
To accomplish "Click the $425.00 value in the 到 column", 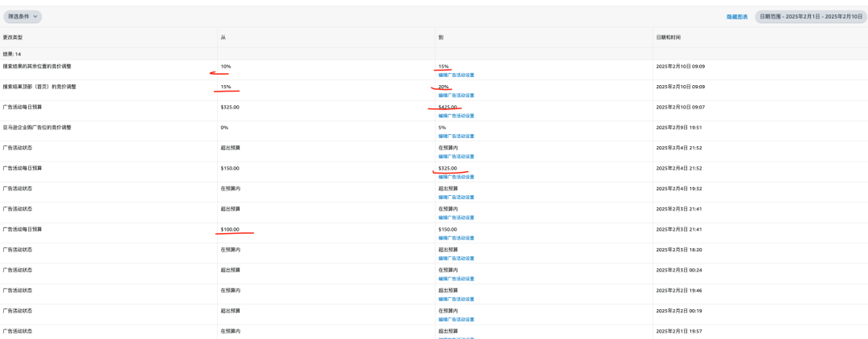I will (448, 108).
